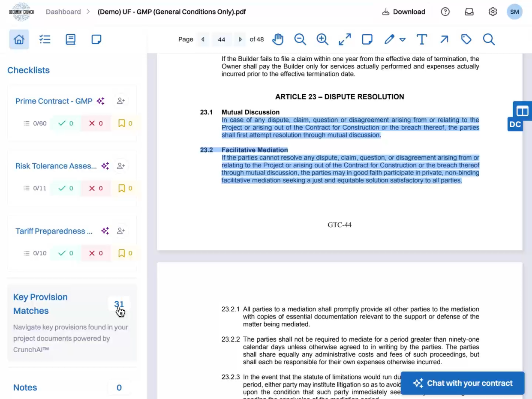Click the Dashboard breadcrumb link
The height and width of the screenshot is (399, 532).
tap(63, 12)
